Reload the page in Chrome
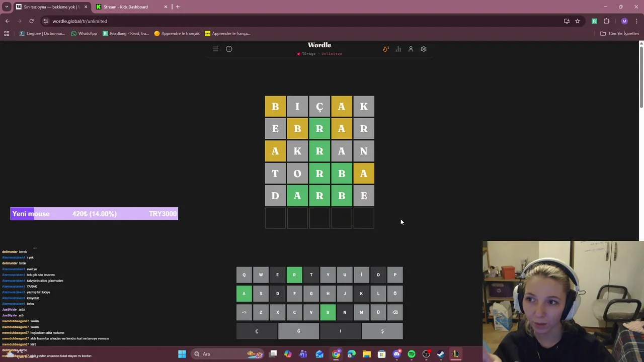This screenshot has height=362, width=644. [x=31, y=21]
